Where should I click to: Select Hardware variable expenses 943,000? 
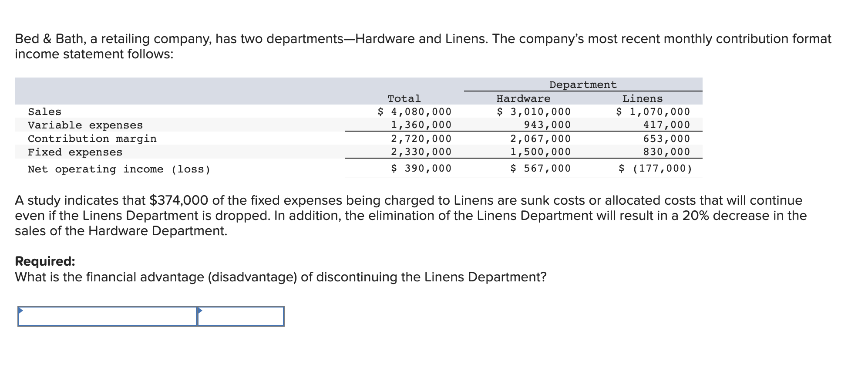(547, 125)
